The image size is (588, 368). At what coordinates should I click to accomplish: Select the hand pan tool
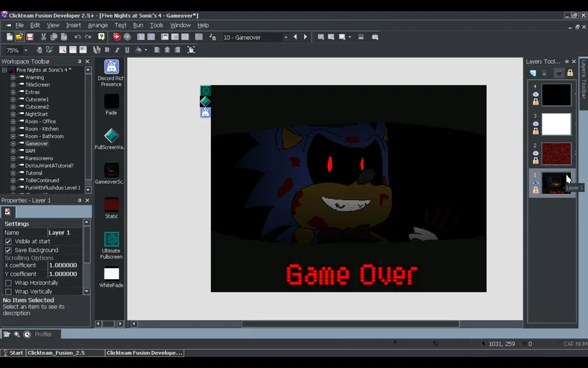[39, 50]
